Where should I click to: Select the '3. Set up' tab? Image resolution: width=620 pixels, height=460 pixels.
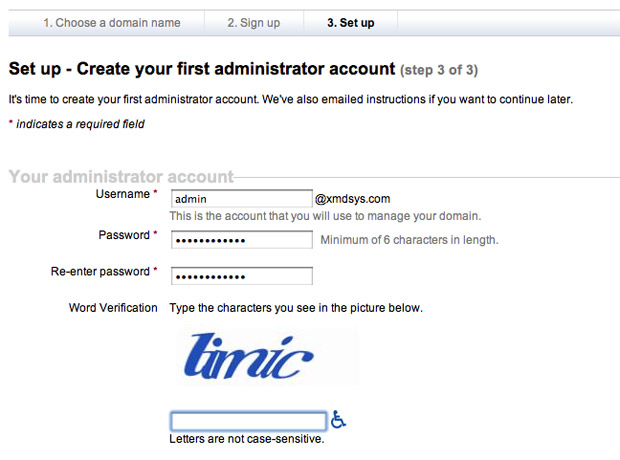click(350, 22)
